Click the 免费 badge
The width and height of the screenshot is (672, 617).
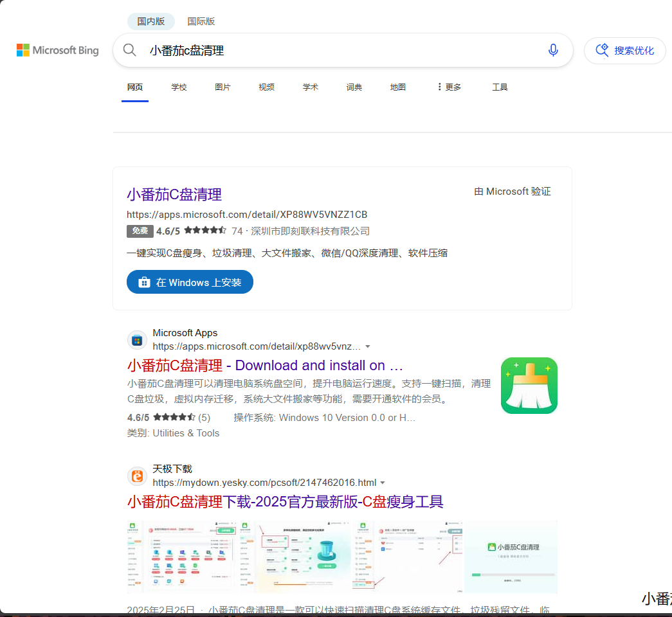coord(140,231)
